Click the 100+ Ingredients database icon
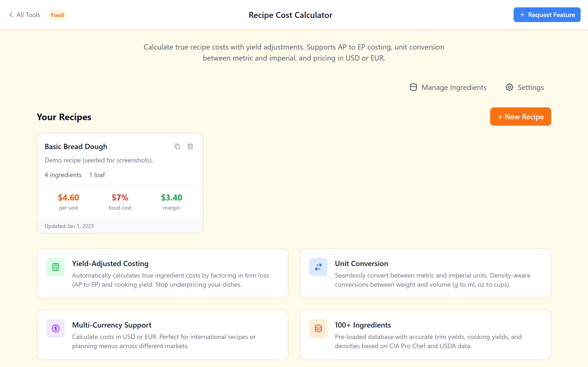 [x=318, y=328]
